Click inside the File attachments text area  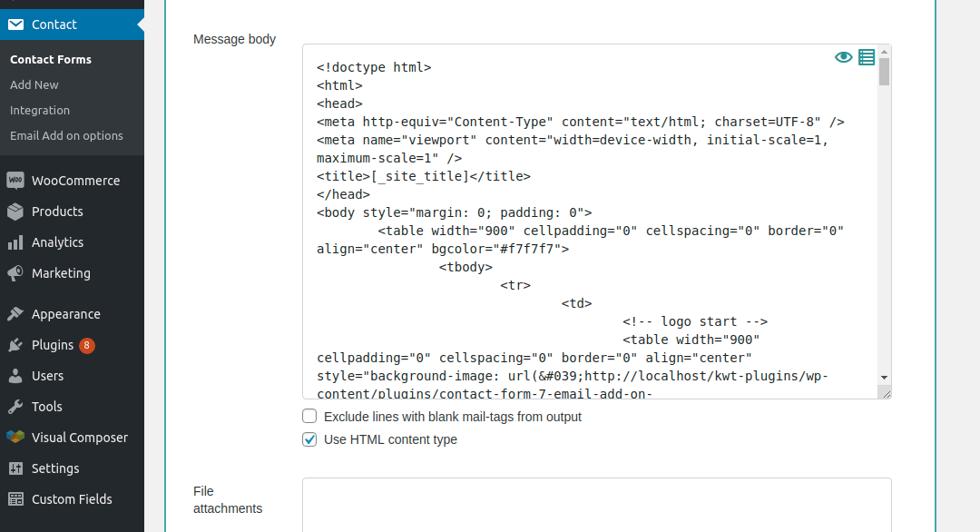point(597,505)
